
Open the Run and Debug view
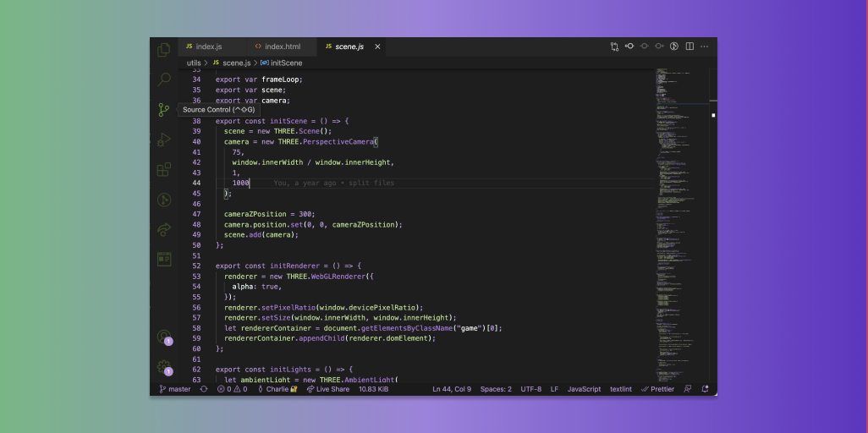(164, 140)
